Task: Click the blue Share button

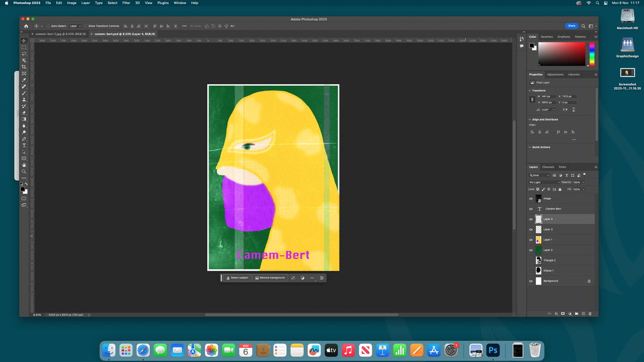Action: 571,26
